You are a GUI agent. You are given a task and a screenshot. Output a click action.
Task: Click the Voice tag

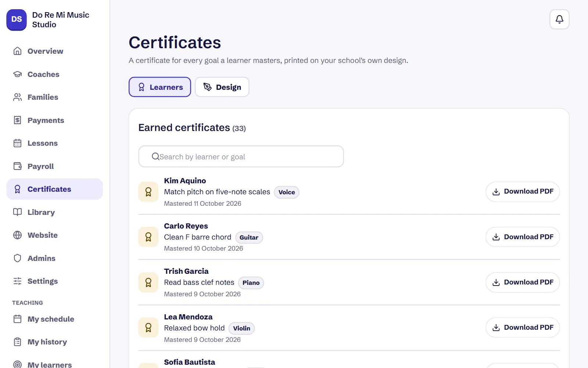click(x=287, y=192)
